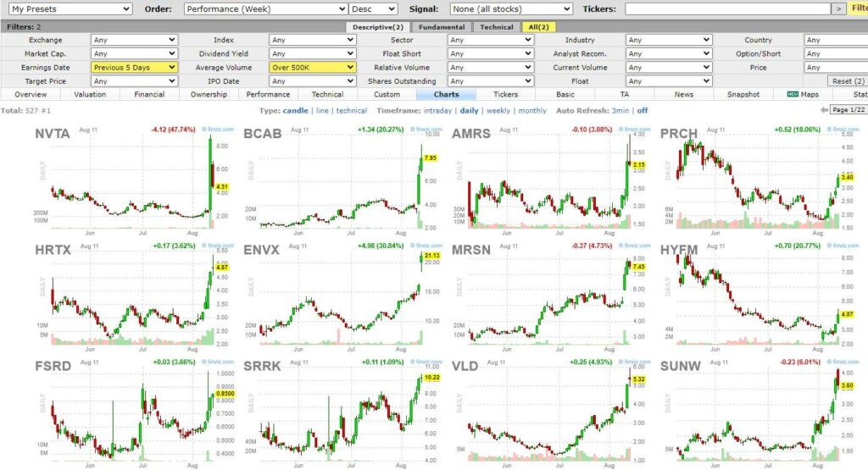The height and width of the screenshot is (470, 868).
Task: Open the Dividend Yield filter dropdown
Action: pos(312,53)
